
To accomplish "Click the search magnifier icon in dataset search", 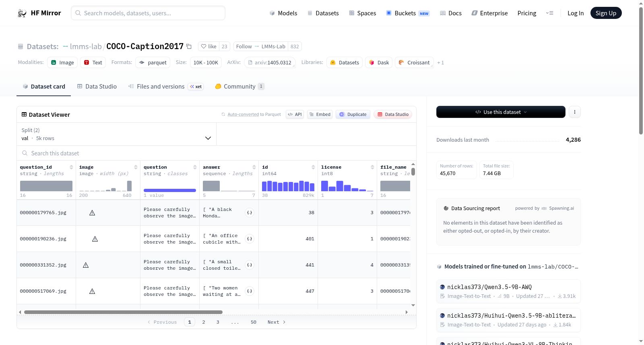I will coord(25,153).
